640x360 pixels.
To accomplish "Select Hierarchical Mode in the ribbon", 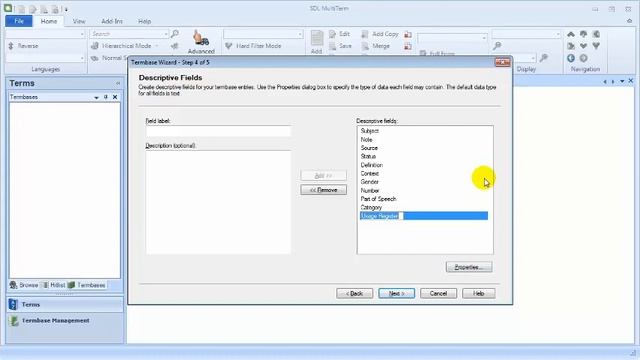I will (122, 46).
